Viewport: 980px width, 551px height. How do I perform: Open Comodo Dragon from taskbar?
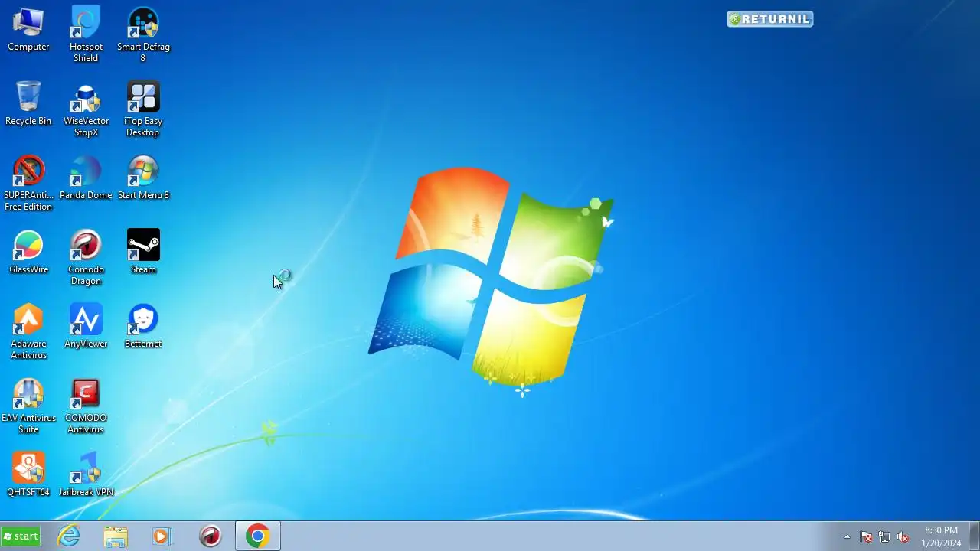coord(210,536)
